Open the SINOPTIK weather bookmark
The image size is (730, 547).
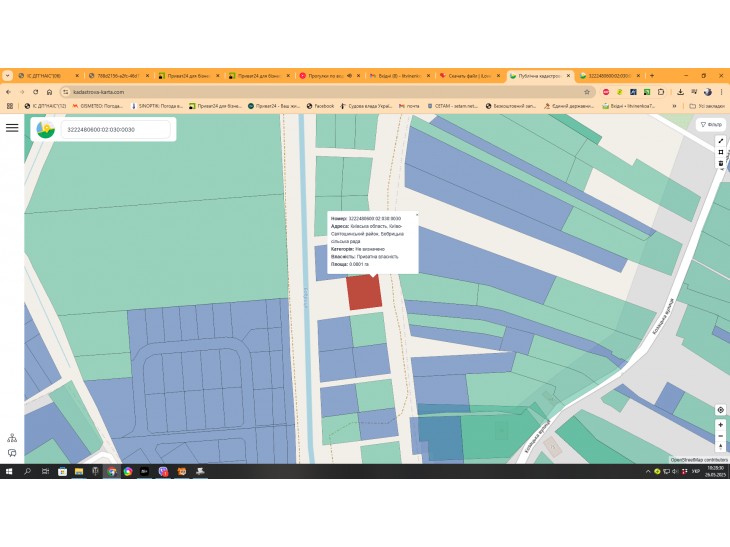click(156, 106)
